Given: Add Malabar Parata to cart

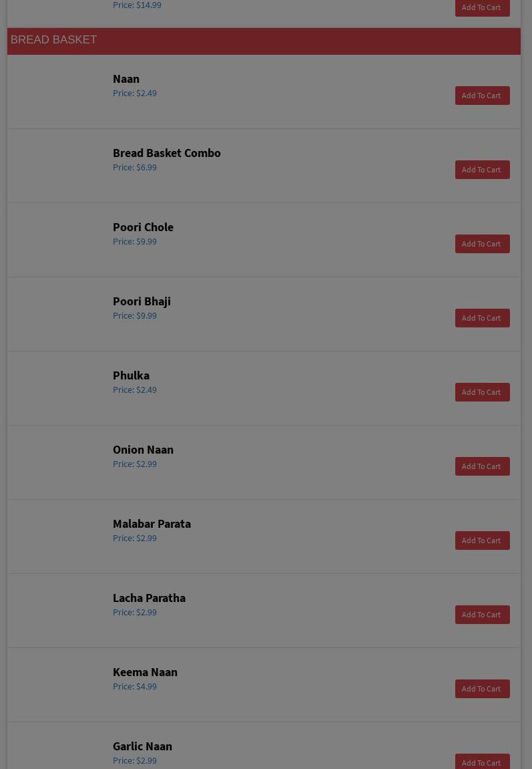Looking at the screenshot, I should point(482,541).
